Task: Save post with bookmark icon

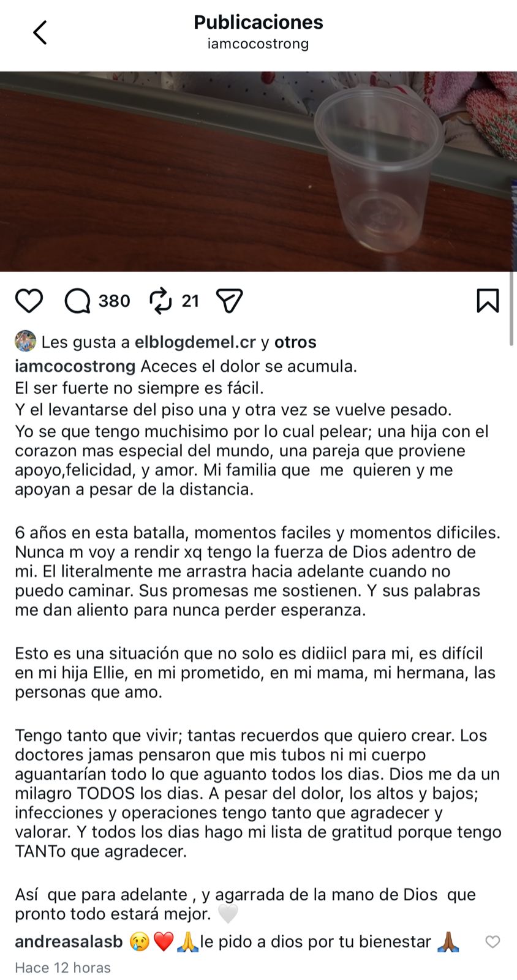Action: [488, 301]
